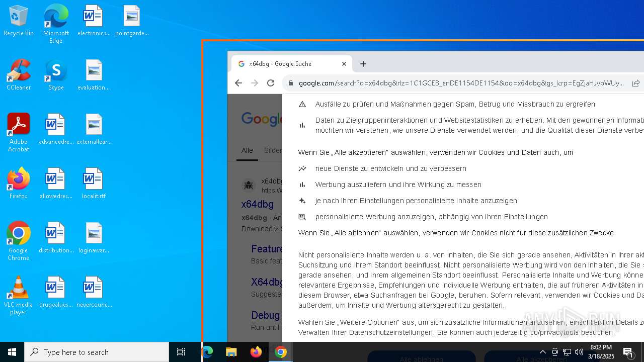The width and height of the screenshot is (644, 362).
Task: Open Adobe Acrobat desktop shortcut
Action: click(x=19, y=133)
